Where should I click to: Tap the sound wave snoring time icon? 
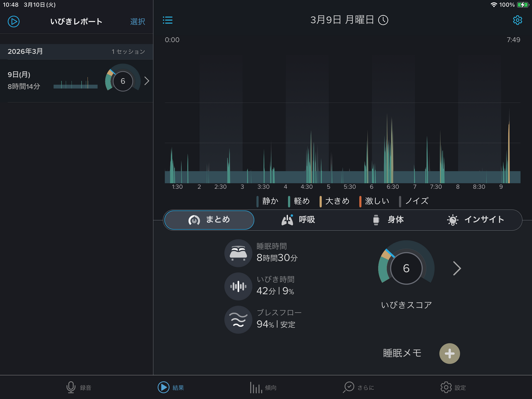tap(238, 286)
